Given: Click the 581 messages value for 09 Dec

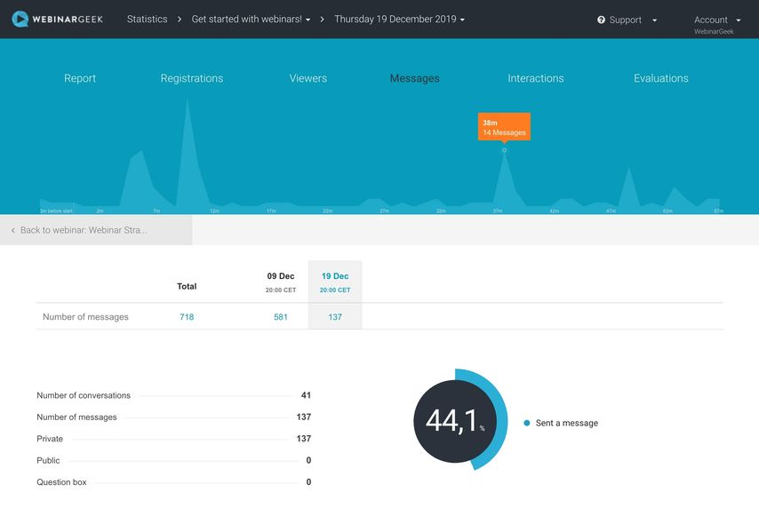Looking at the screenshot, I should pyautogui.click(x=282, y=316).
